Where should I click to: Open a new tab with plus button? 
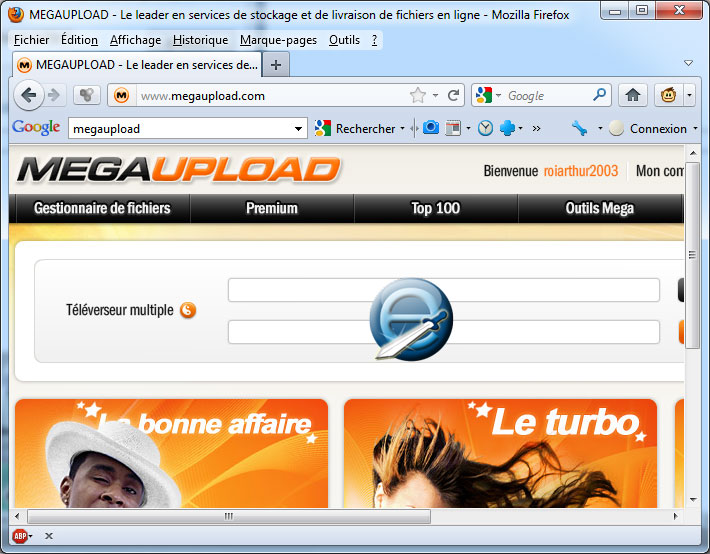[276, 65]
